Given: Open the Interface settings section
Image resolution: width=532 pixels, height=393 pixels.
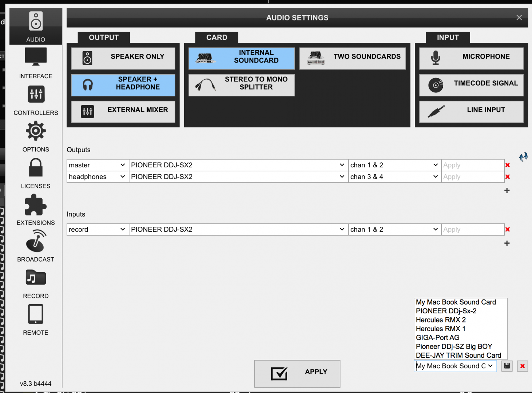Looking at the screenshot, I should (36, 63).
